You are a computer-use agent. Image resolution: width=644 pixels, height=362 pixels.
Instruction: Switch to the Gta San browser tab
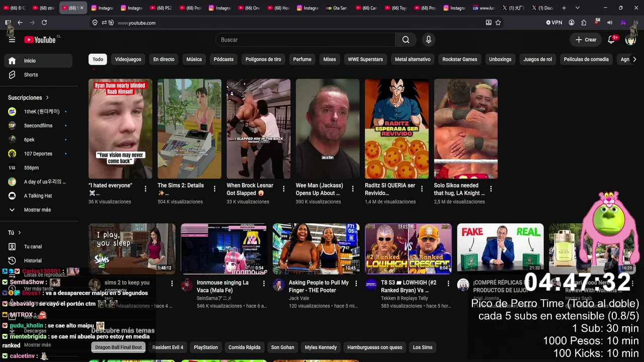tap(337, 8)
